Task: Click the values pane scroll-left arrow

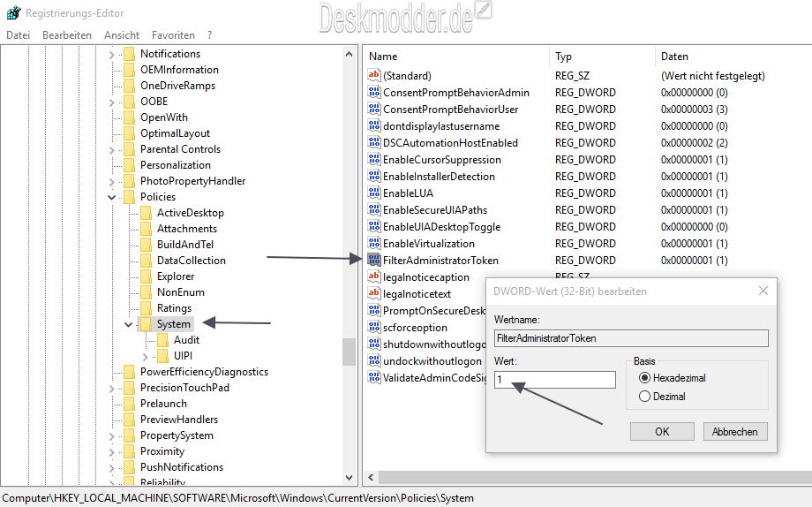Action: pyautogui.click(x=371, y=478)
